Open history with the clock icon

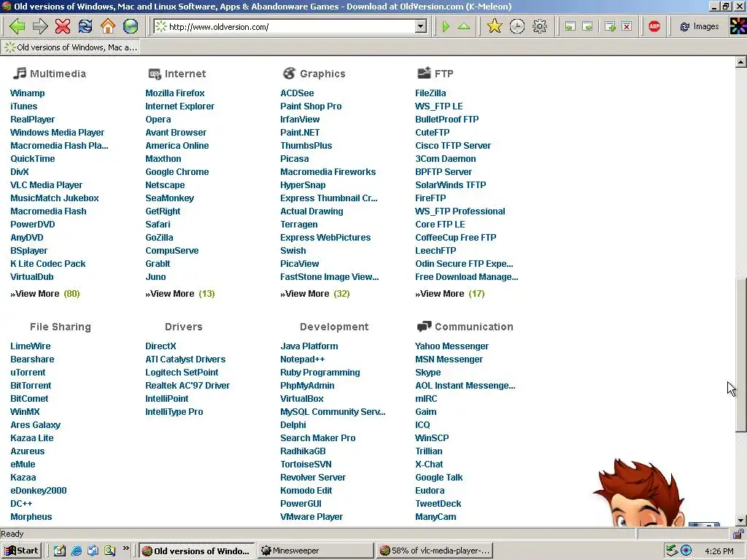pyautogui.click(x=517, y=26)
